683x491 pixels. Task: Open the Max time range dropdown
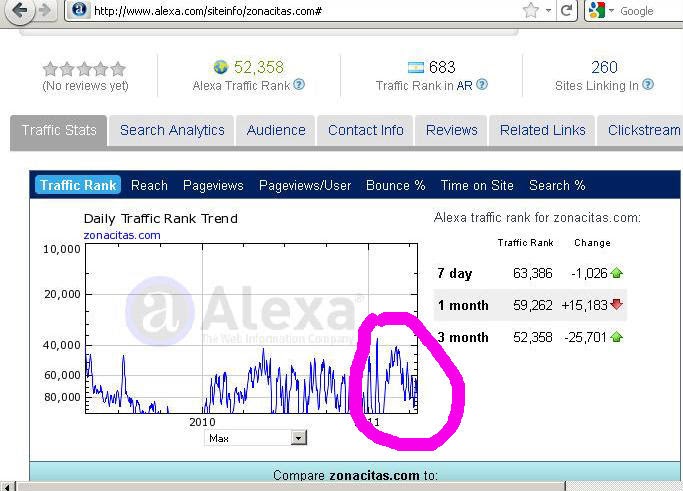(x=255, y=438)
